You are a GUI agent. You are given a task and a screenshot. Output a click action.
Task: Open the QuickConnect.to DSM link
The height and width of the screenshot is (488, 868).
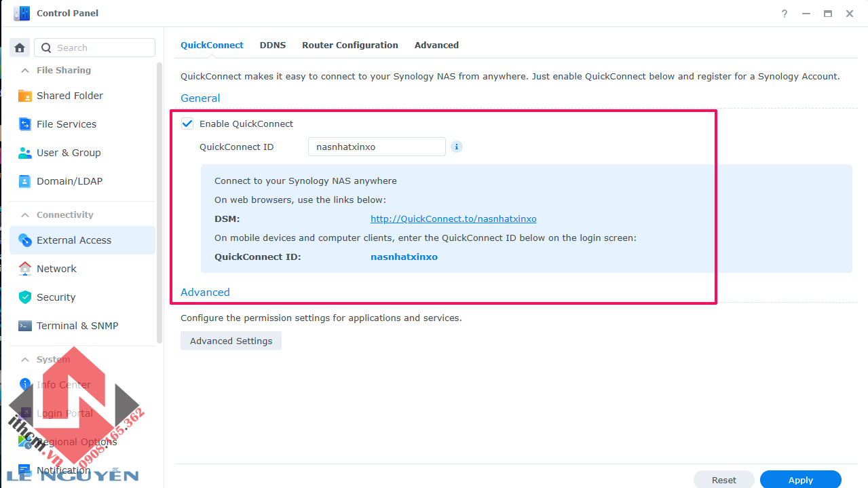point(453,219)
